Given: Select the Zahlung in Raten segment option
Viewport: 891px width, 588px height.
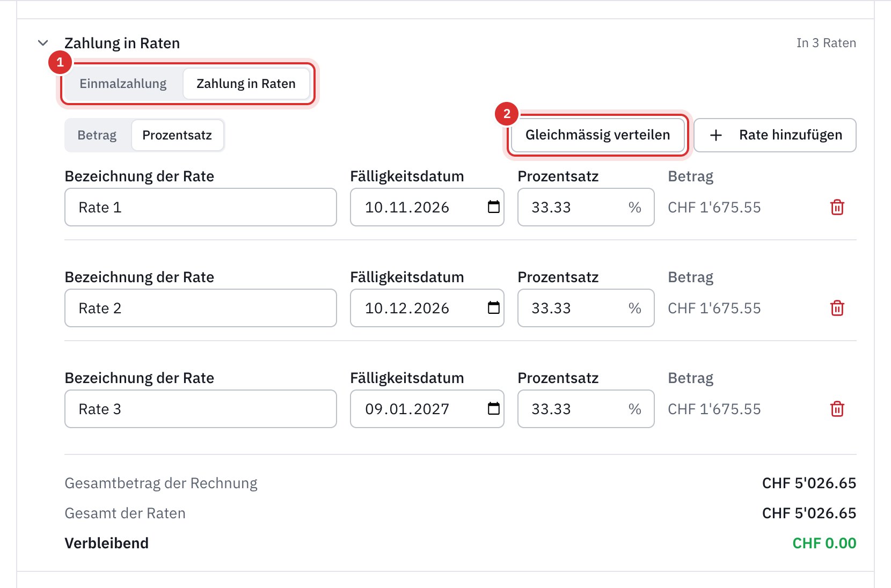Looking at the screenshot, I should [x=246, y=84].
